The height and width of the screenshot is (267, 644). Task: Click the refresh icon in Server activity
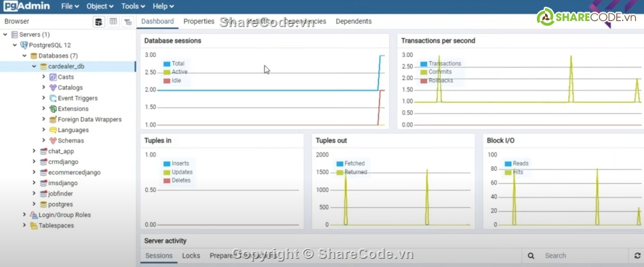click(x=637, y=255)
